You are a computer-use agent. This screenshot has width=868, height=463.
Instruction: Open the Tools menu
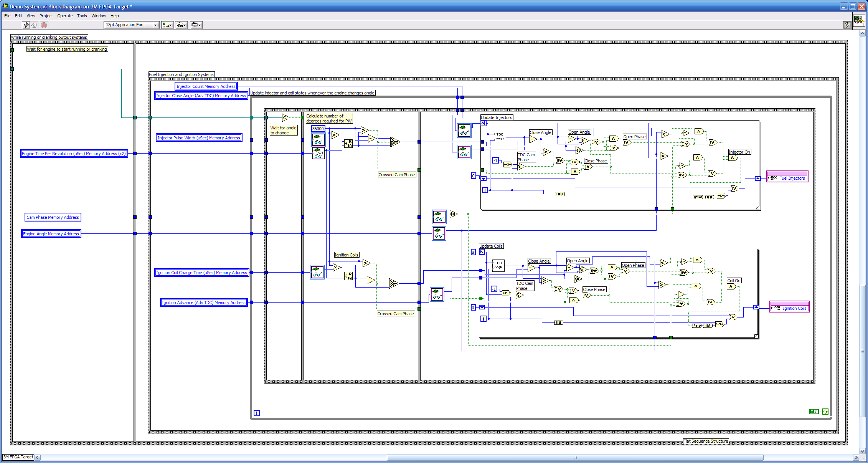pyautogui.click(x=82, y=16)
